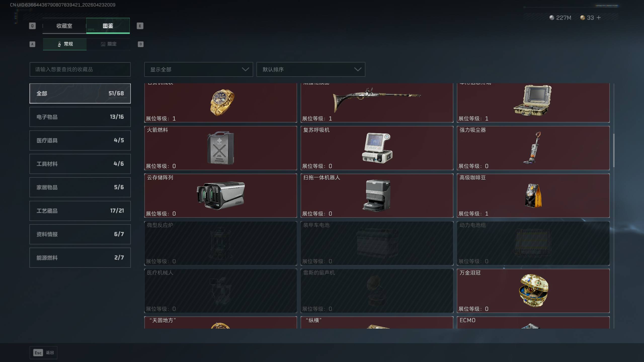Image resolution: width=644 pixels, height=362 pixels.
Task: Select the gold watch collectible icon
Action: click(x=222, y=102)
